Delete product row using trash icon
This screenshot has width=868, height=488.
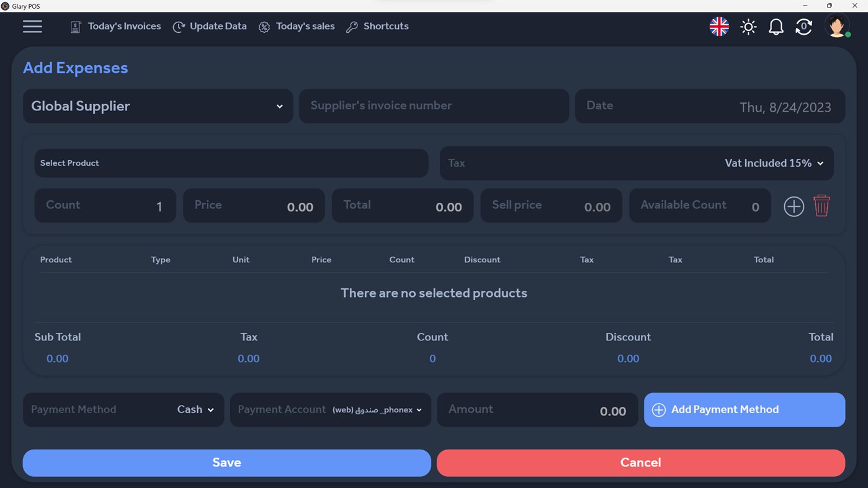click(x=821, y=206)
